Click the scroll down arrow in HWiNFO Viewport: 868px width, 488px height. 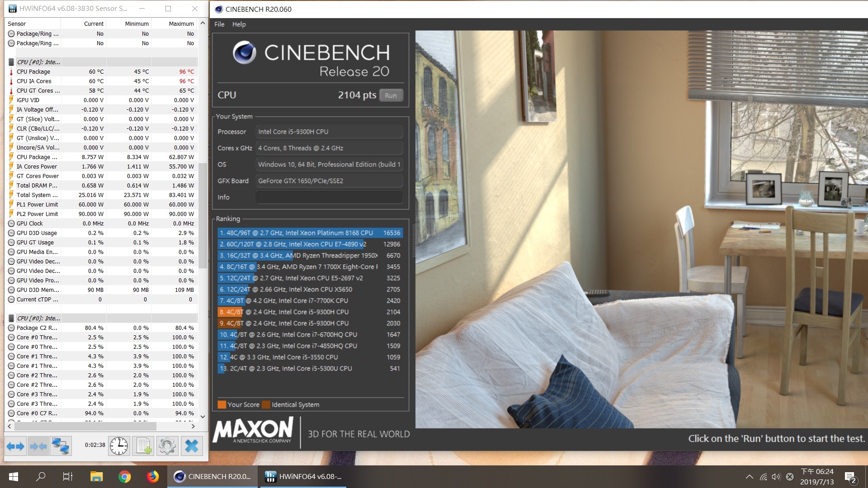[203, 417]
